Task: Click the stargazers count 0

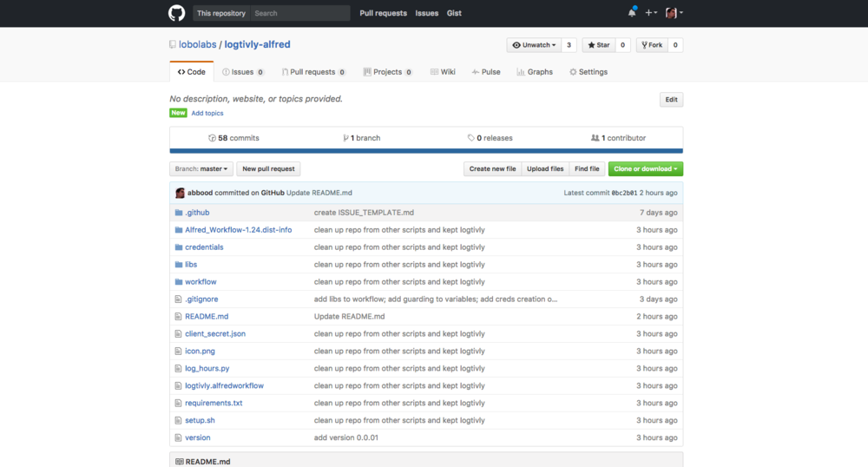Action: tap(622, 45)
